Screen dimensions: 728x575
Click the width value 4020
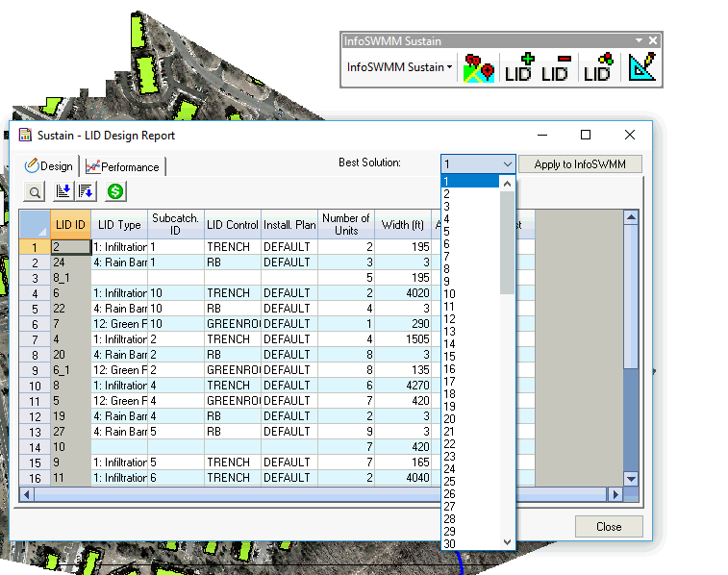(403, 293)
